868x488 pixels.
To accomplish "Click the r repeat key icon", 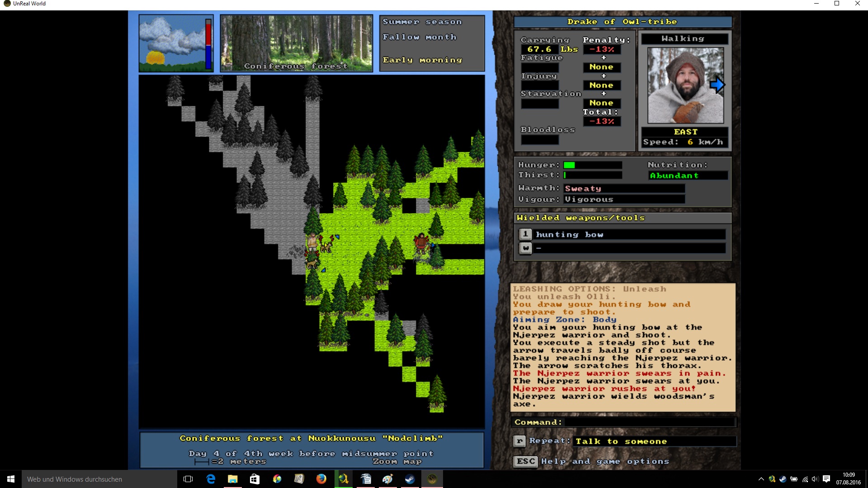I will 519,441.
